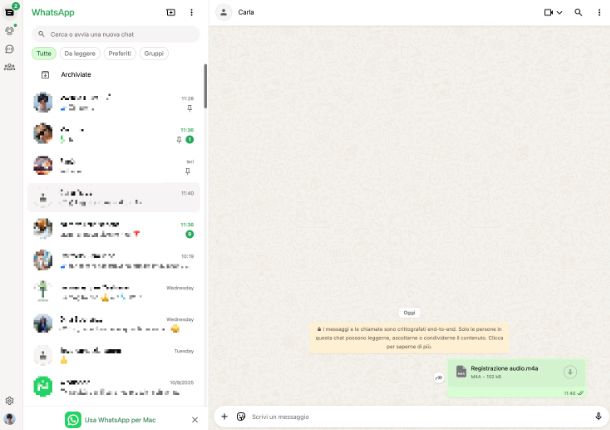610x430 pixels.
Task: Start a video call with Carla
Action: coord(549,12)
